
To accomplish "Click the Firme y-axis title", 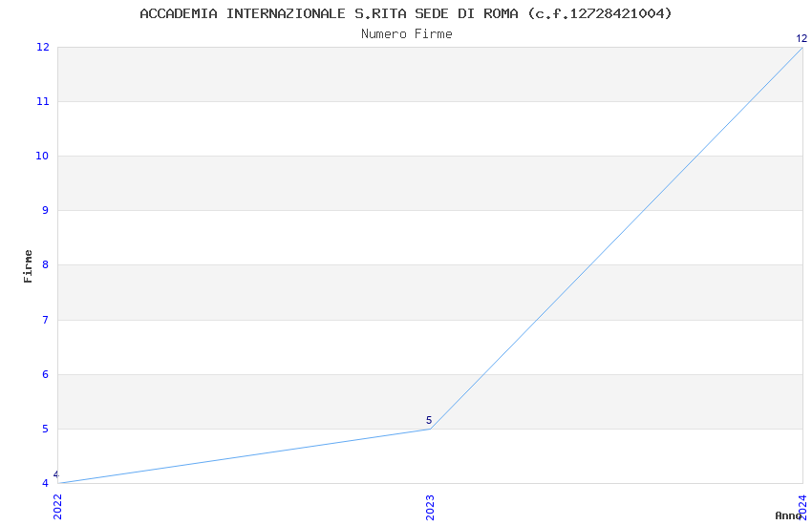I will pyautogui.click(x=28, y=266).
